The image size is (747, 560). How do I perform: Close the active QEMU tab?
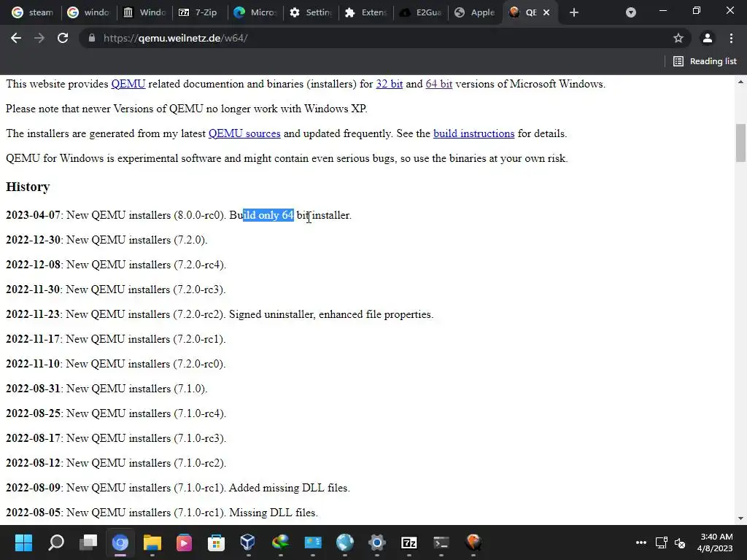click(x=546, y=12)
